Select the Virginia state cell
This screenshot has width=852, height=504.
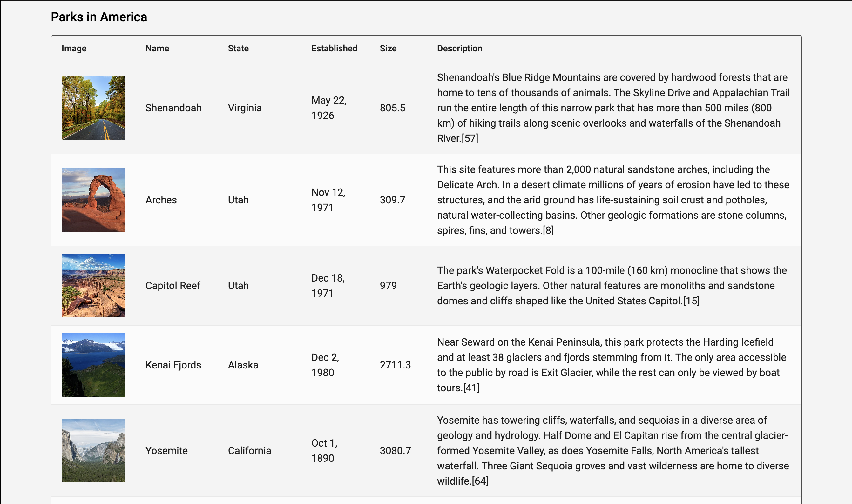[245, 108]
